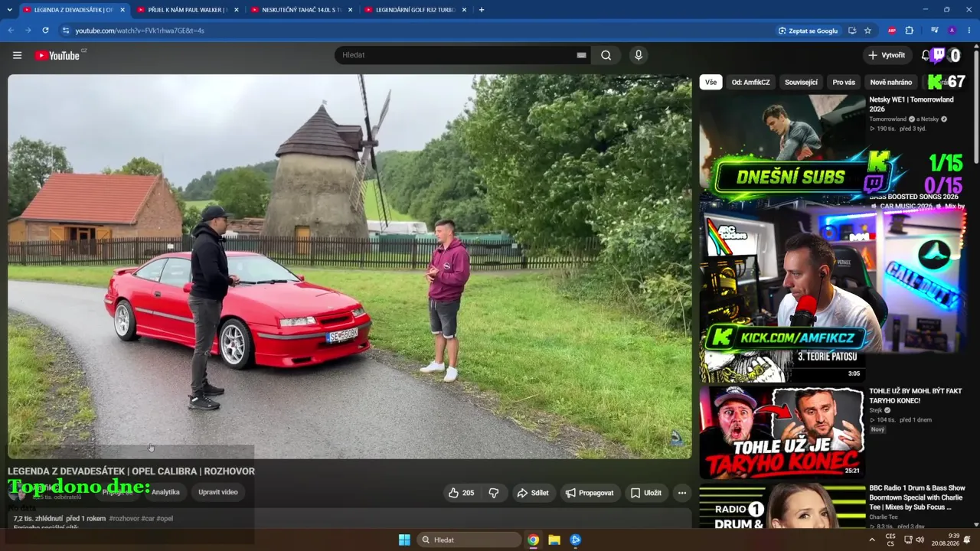Open Analytika for this video
Viewport: 980px width, 551px height.
(x=165, y=492)
